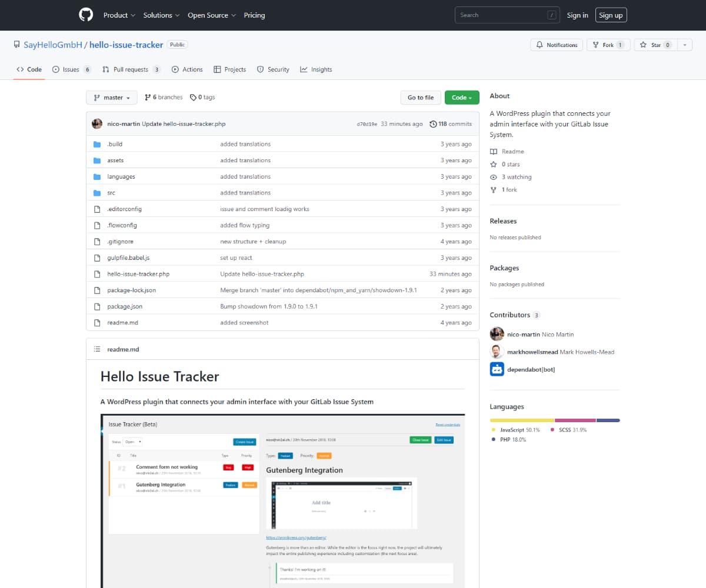The width and height of the screenshot is (706, 588).
Task: Click the search slash shortcut icon
Action: pos(552,15)
